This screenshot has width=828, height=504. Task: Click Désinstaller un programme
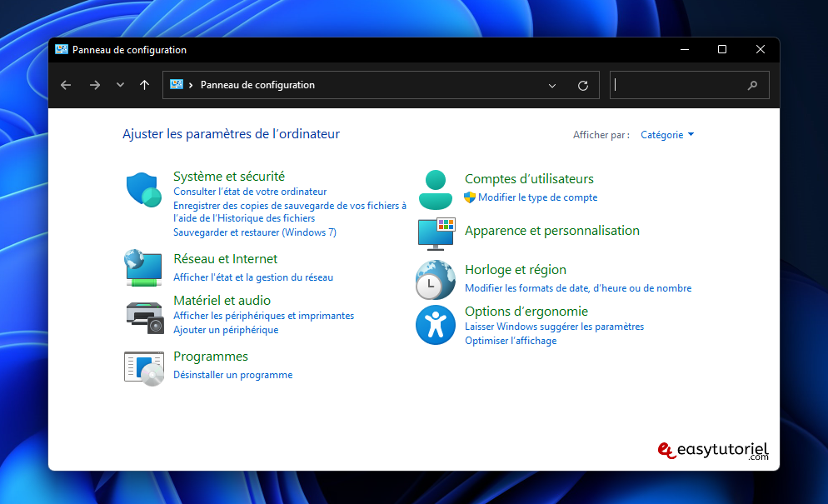point(232,375)
